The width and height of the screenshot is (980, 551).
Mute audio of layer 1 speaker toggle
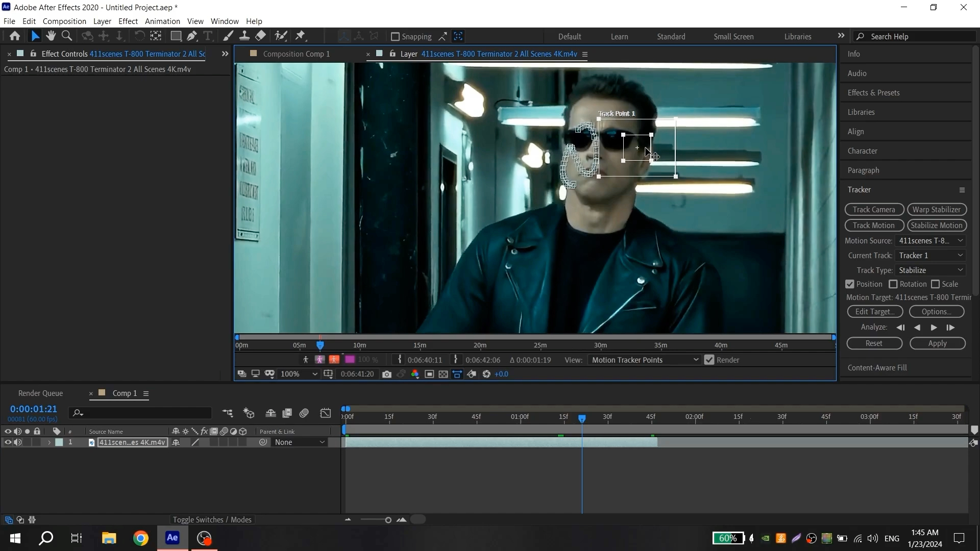[x=18, y=443]
